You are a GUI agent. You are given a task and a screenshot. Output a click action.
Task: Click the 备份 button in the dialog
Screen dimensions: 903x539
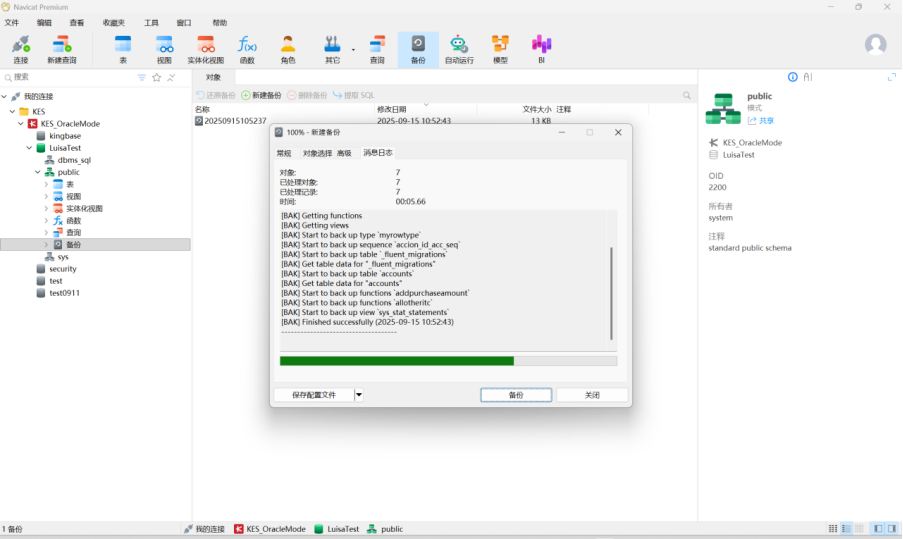[515, 395]
